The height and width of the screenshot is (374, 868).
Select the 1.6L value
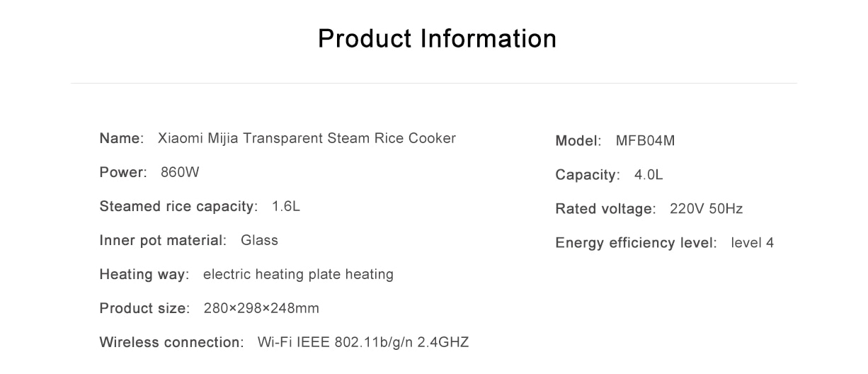point(286,206)
